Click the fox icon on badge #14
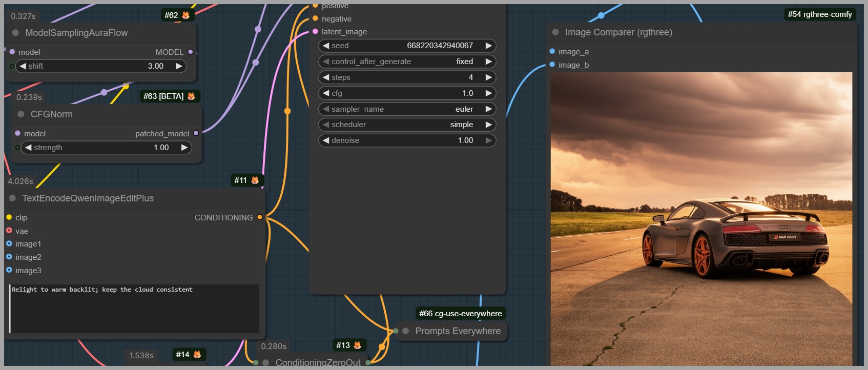 [x=197, y=355]
